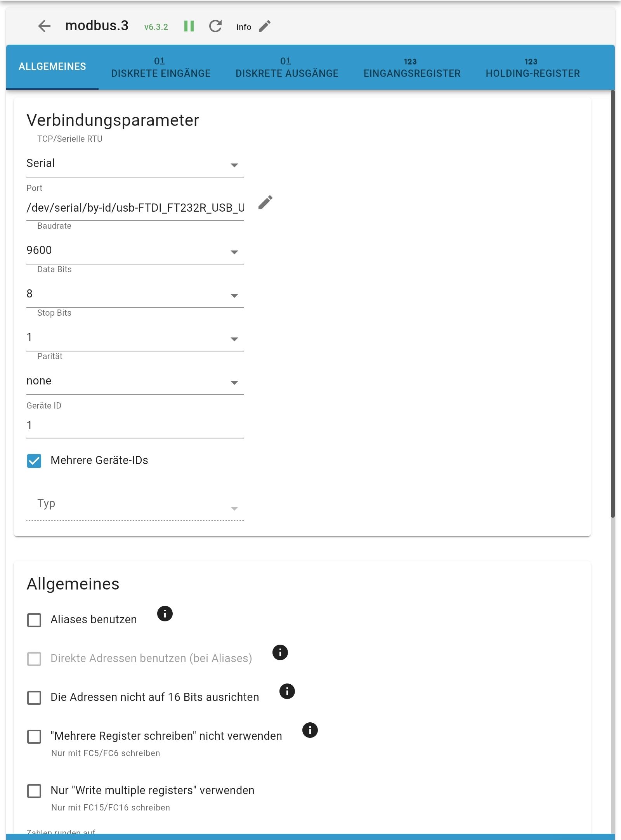Enable Nur "Write multiple registers" verwenden
The height and width of the screenshot is (840, 621).
click(34, 791)
